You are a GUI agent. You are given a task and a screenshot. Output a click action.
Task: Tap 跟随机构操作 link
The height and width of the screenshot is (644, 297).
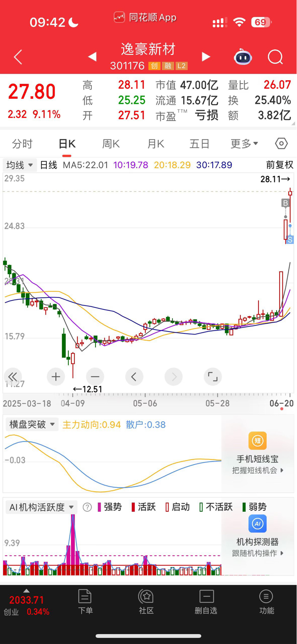pyautogui.click(x=258, y=553)
